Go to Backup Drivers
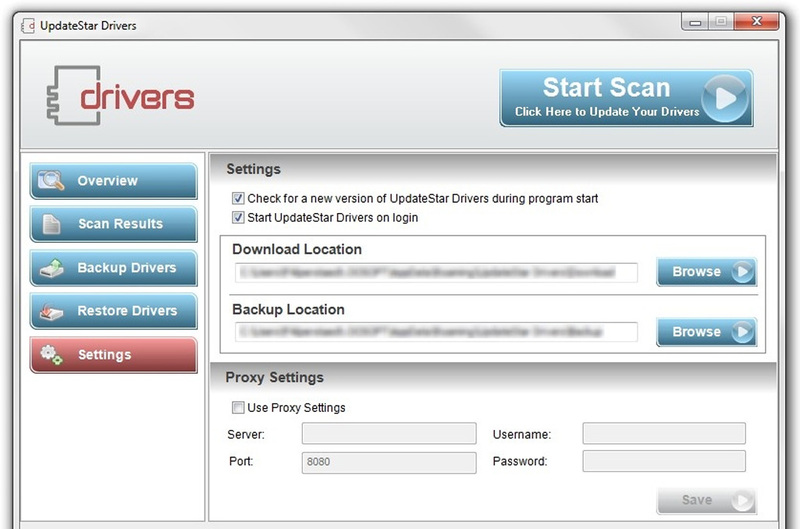 [113, 268]
